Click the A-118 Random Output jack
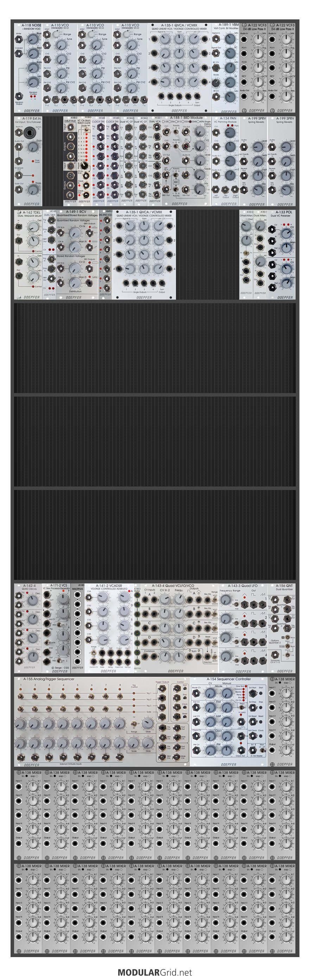 (x=19, y=96)
